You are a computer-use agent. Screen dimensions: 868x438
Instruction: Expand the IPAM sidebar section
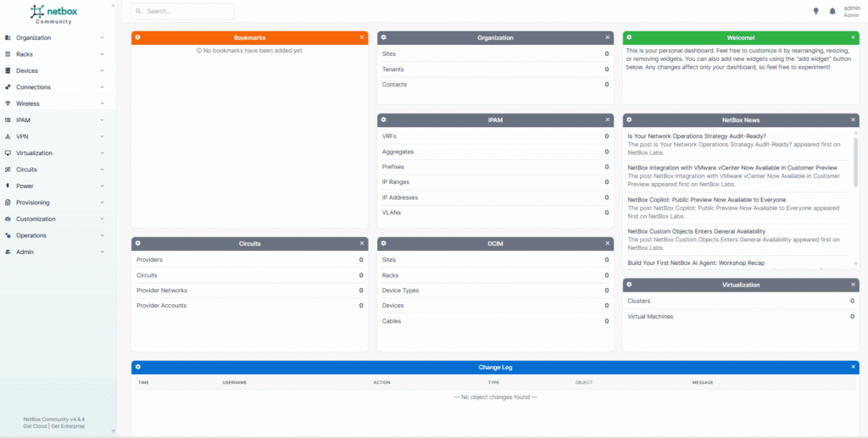coord(58,120)
